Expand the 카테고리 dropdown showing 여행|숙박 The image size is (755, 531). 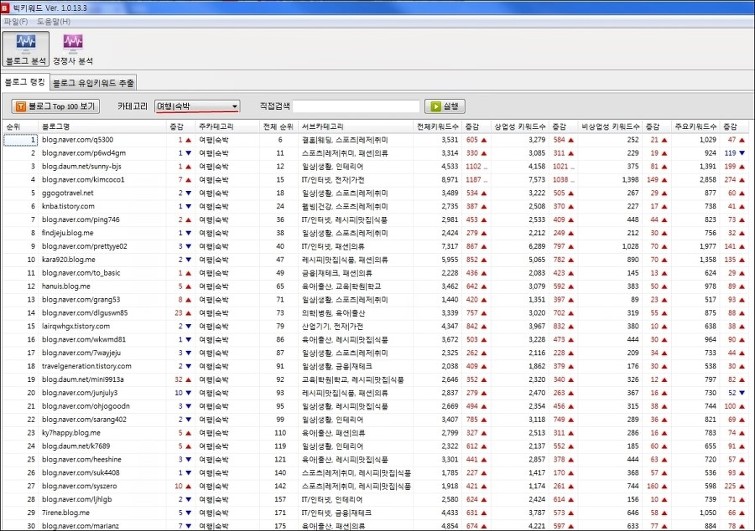pos(197,106)
